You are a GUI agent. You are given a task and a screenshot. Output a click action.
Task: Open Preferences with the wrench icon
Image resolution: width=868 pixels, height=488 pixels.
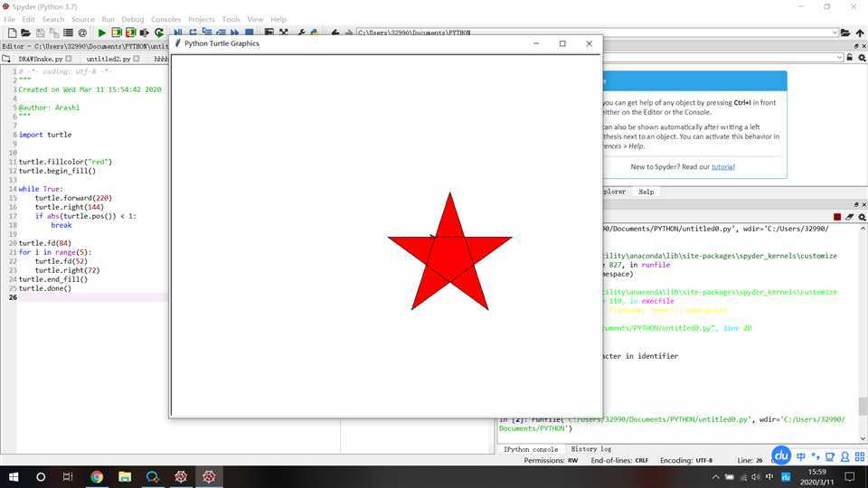[301, 33]
